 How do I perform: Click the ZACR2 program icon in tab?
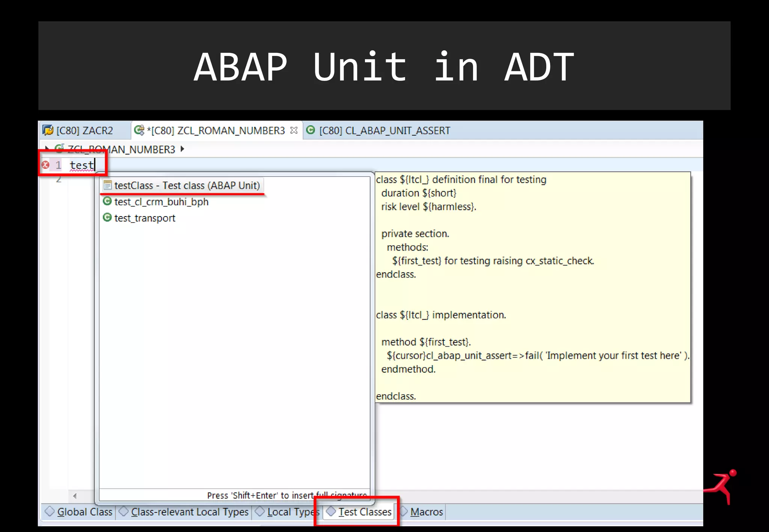point(48,130)
